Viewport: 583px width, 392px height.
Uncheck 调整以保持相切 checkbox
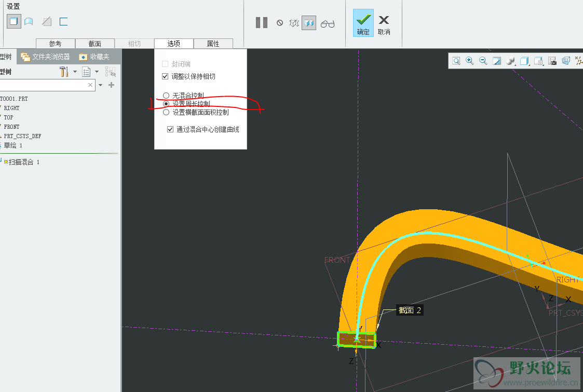(x=166, y=76)
